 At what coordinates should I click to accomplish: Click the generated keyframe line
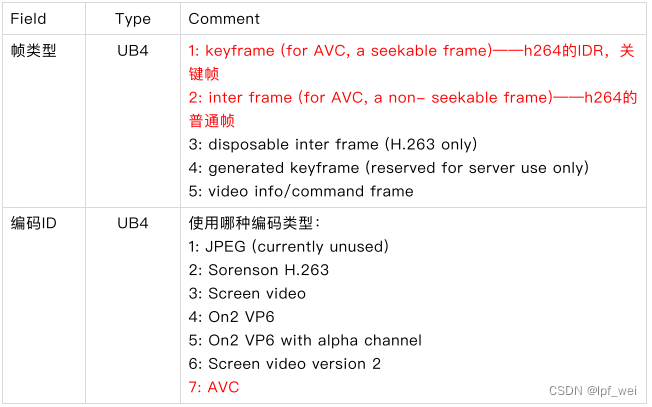[x=388, y=168]
